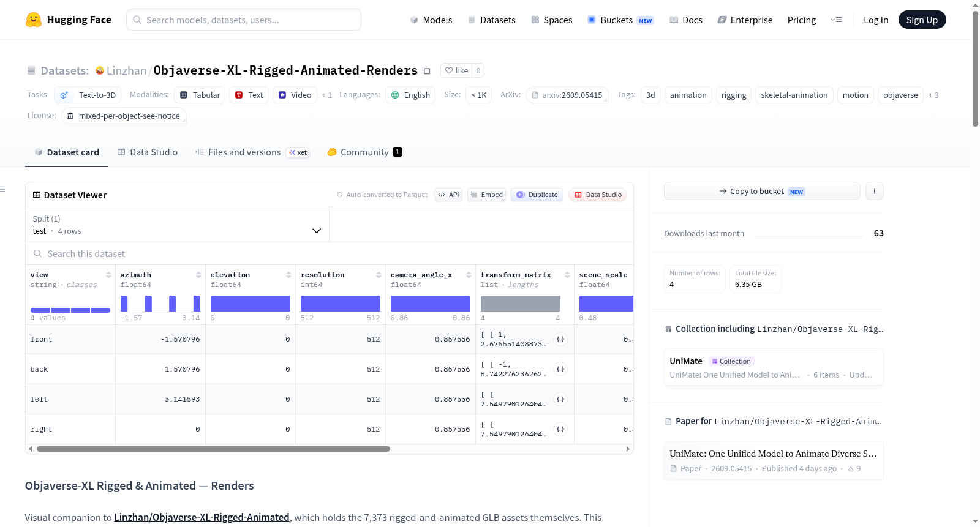980x527 pixels.
Task: Click the Duplicate button in Dataset Viewer
Action: tap(537, 195)
